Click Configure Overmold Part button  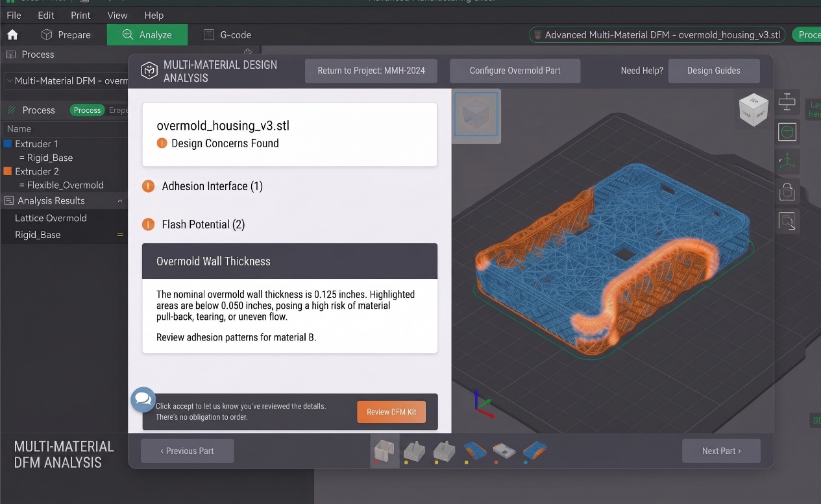coord(515,71)
